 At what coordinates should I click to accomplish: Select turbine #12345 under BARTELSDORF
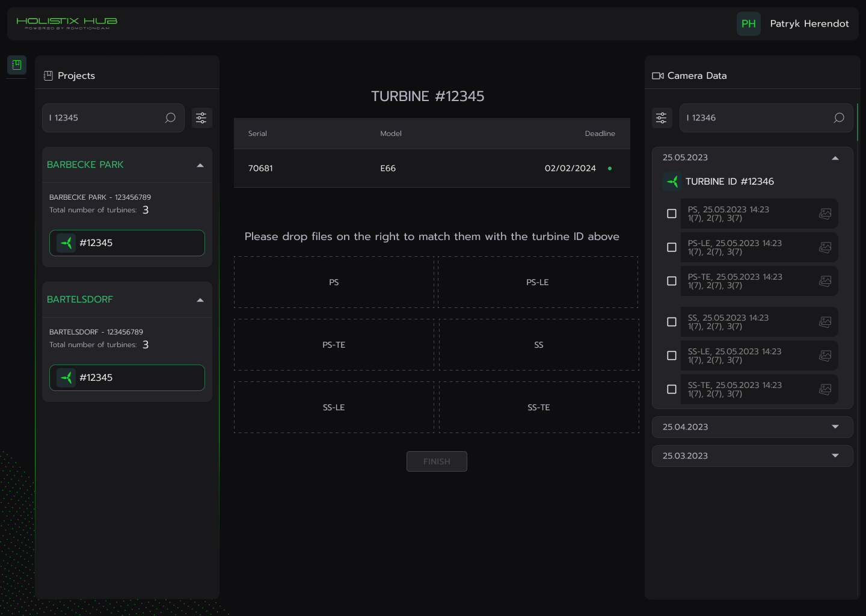127,378
